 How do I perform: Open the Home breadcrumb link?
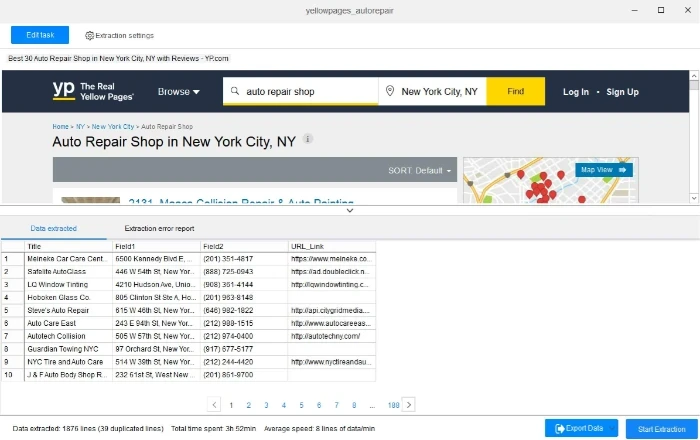click(60, 127)
